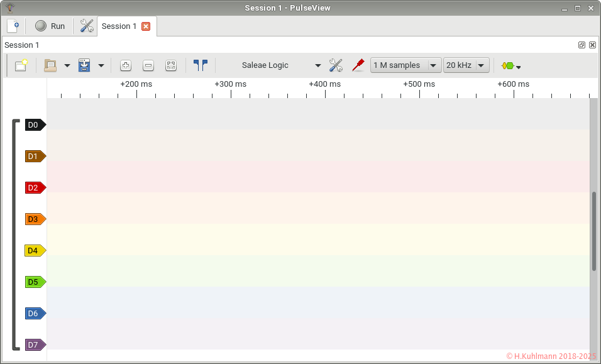This screenshot has width=601, height=364.
Task: Open the 1 M samples dropdown
Action: (x=405, y=65)
